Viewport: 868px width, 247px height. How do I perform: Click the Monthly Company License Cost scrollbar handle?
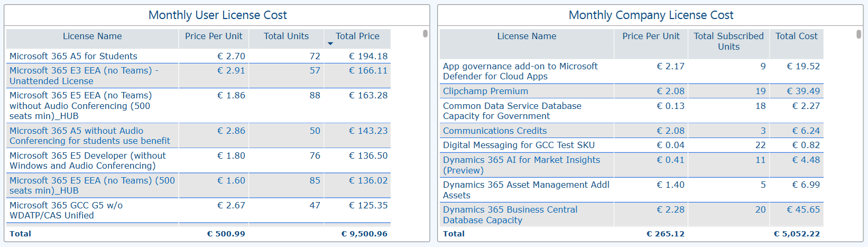point(858,34)
